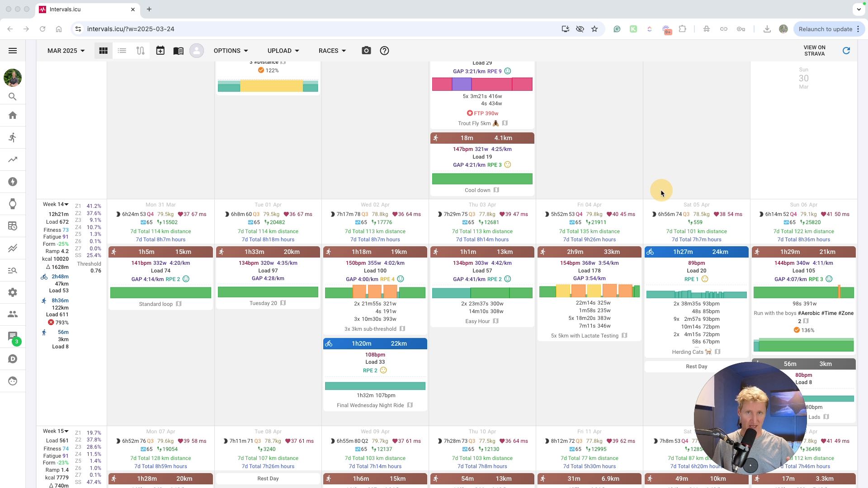
Task: Expand the Week 14 dropdown arrow
Action: pyautogui.click(x=66, y=204)
